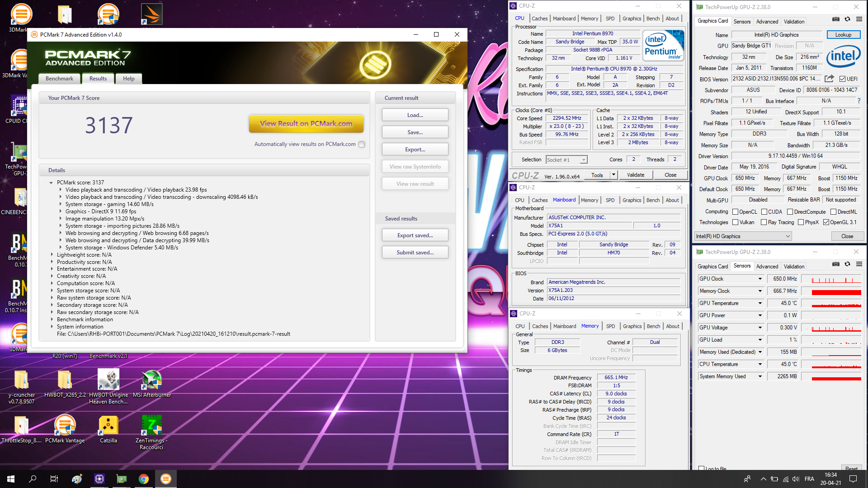Toggle the Vulkan checkbox in GPU-Z
The width and height of the screenshot is (868, 488).
[735, 222]
